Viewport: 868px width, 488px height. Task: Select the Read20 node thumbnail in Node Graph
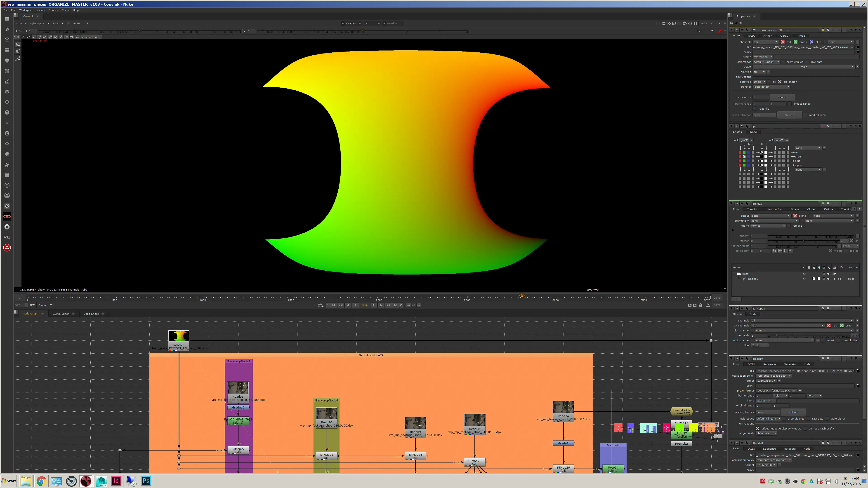coord(179,336)
